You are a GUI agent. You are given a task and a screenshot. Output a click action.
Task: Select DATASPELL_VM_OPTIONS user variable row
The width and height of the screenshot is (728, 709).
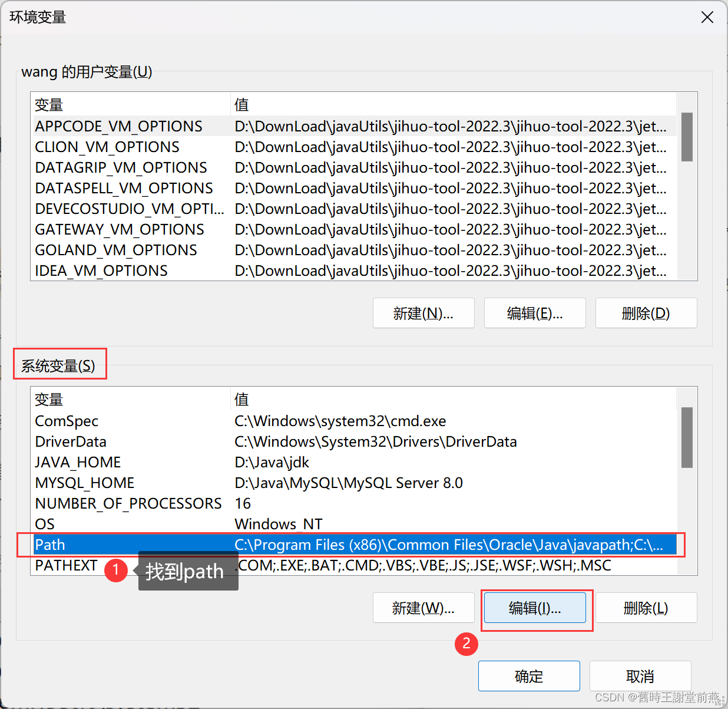point(355,188)
